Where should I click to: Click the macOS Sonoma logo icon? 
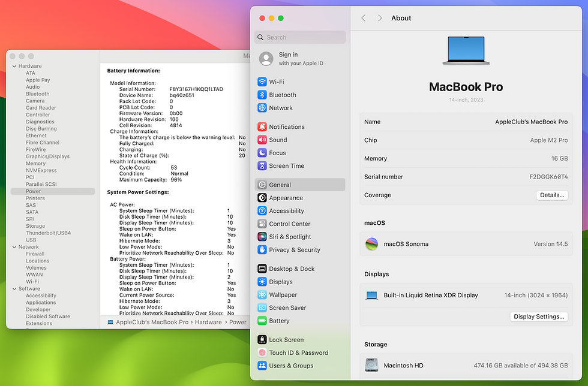pyautogui.click(x=371, y=244)
